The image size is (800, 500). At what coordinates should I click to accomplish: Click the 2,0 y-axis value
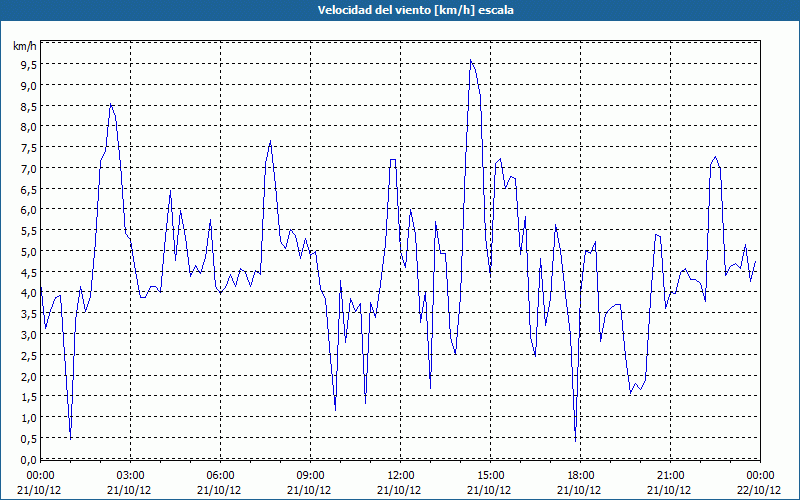[x=29, y=377]
